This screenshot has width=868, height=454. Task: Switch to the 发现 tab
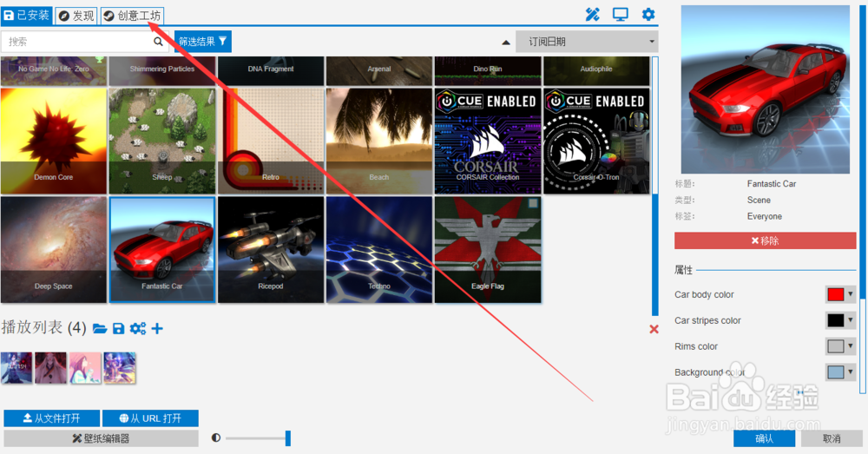click(x=76, y=16)
